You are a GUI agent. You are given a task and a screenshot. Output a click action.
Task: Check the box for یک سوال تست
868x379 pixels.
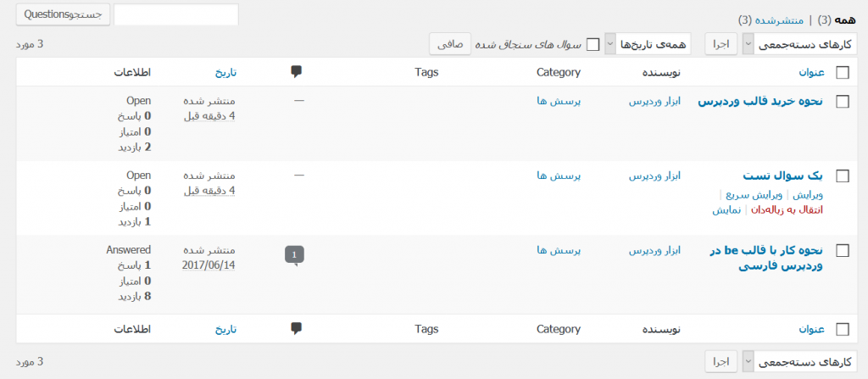[x=842, y=176]
